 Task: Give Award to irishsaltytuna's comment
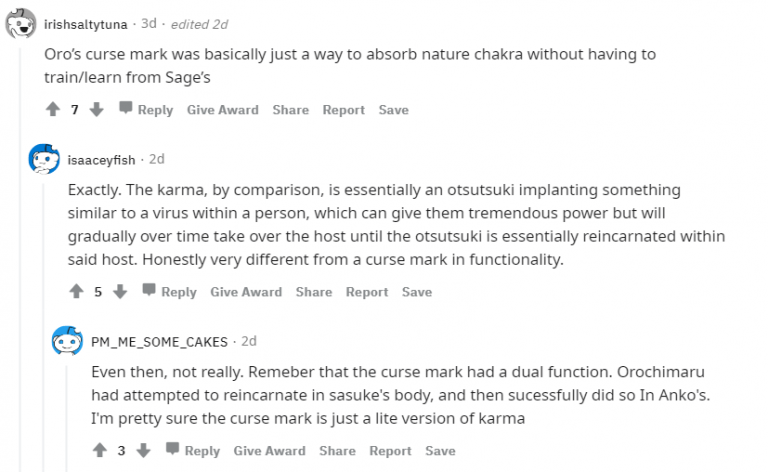tap(222, 110)
